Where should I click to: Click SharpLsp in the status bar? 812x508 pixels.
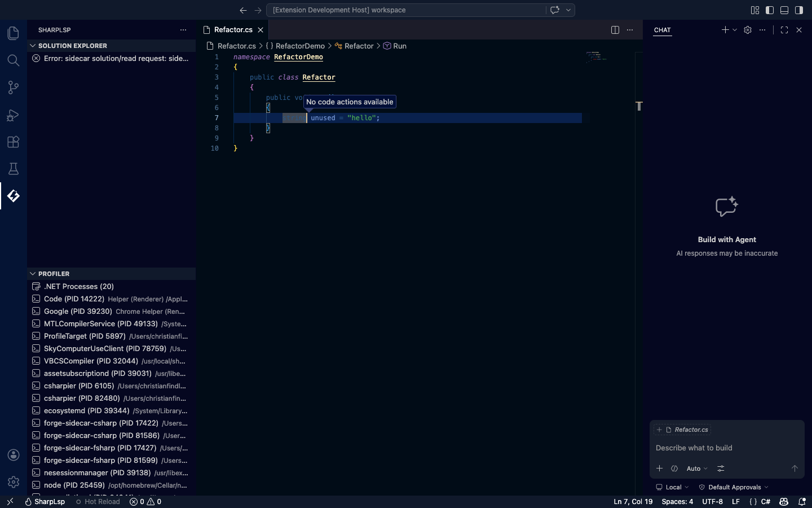coord(45,501)
